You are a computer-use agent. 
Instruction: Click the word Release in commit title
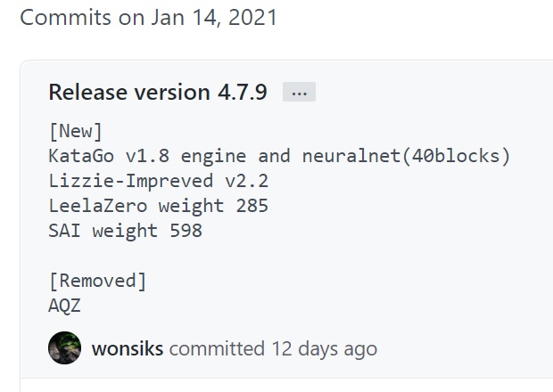(87, 92)
